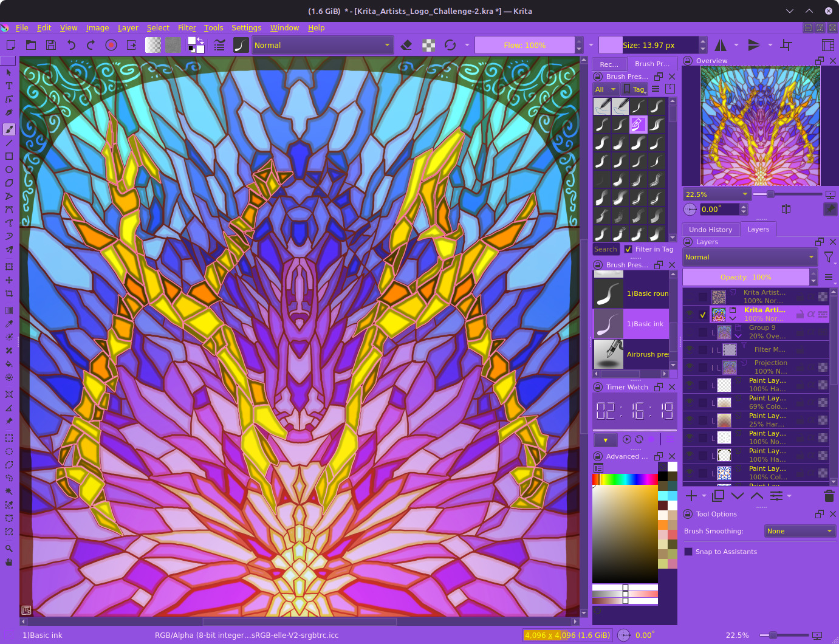This screenshot has height=644, width=839.
Task: Click the Save document icon
Action: coord(51,45)
